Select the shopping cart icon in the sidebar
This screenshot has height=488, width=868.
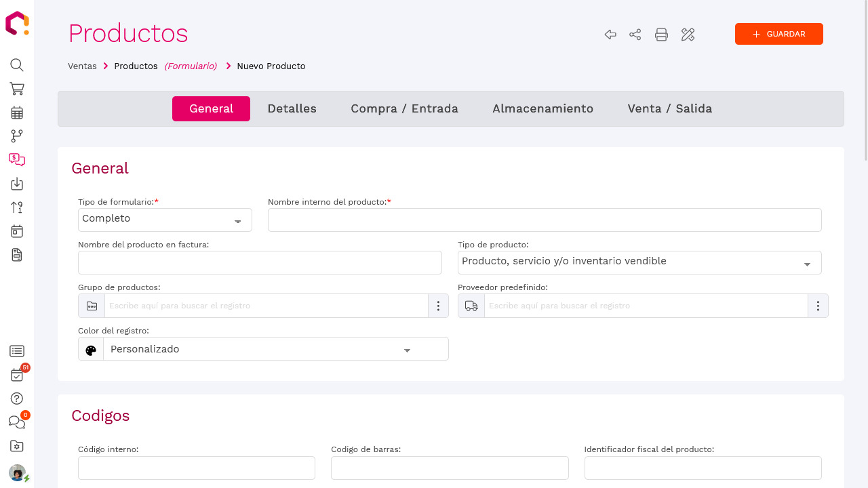16,89
